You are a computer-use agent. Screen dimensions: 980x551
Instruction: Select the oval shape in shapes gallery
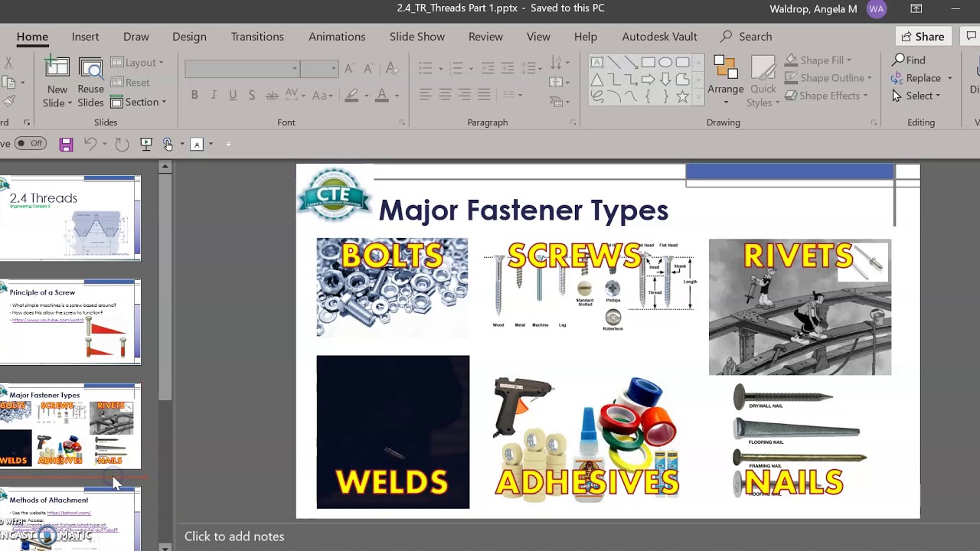(665, 62)
